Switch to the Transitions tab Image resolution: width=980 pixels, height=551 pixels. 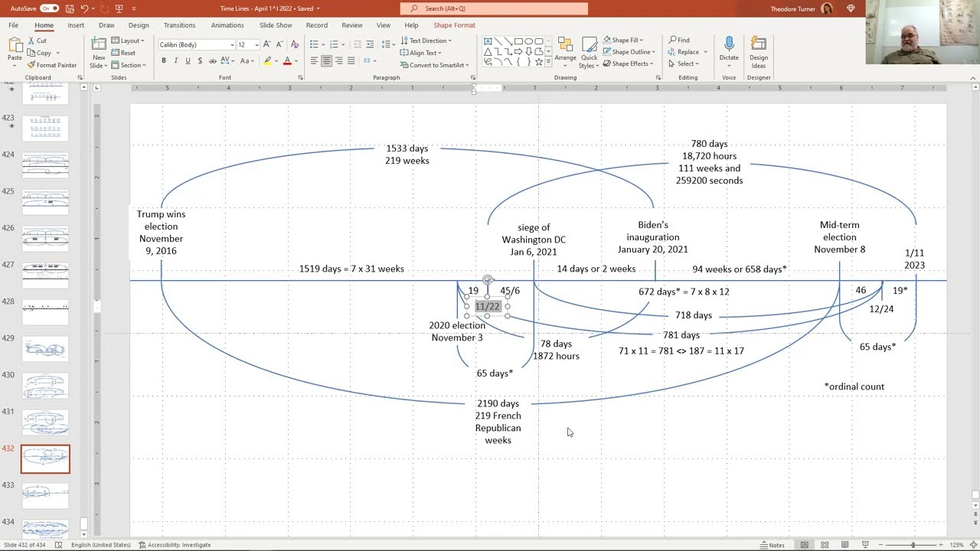[x=179, y=25]
